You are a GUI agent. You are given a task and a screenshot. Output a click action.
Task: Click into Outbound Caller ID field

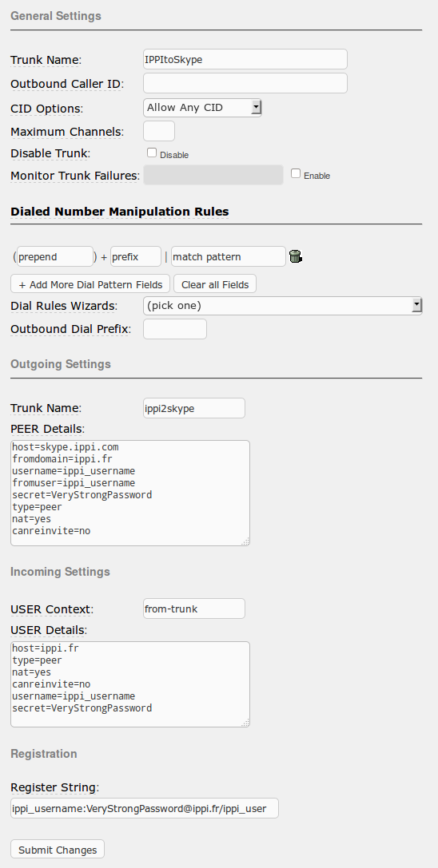pyautogui.click(x=245, y=83)
